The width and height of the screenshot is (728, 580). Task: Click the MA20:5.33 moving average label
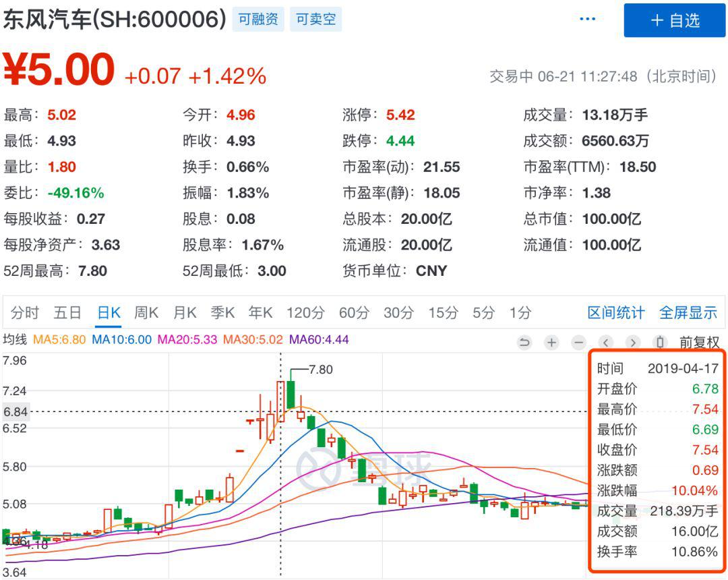[x=187, y=340]
